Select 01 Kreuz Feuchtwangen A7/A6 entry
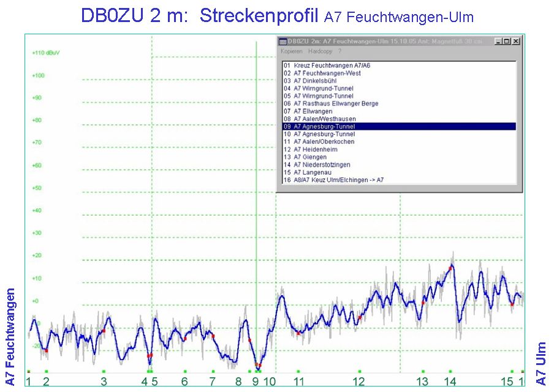Image resolution: width=554 pixels, height=392 pixels. pos(326,65)
